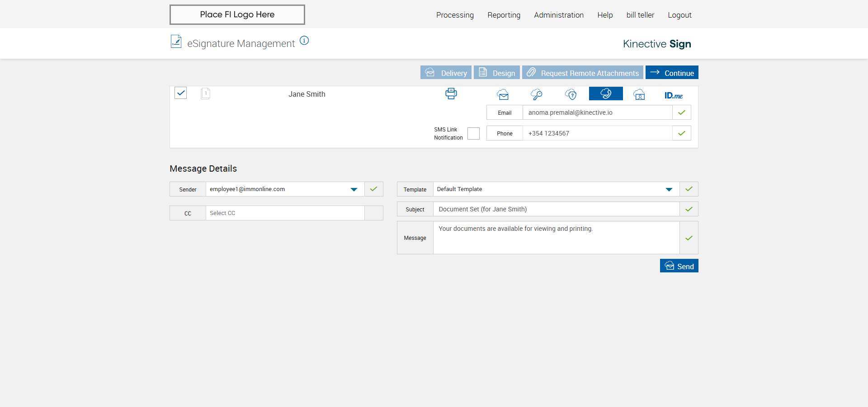Select the cloud phone authentication icon
Viewport: 868px width, 407px height.
pyautogui.click(x=606, y=94)
